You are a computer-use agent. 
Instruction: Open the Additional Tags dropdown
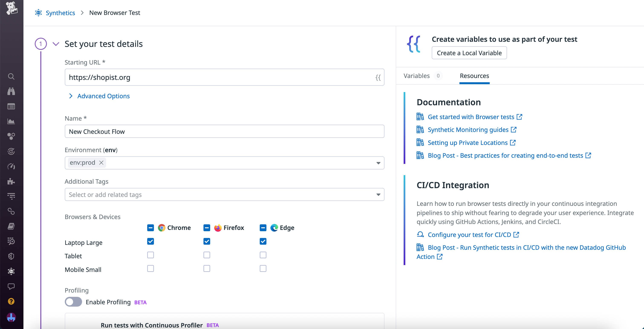coord(378,194)
